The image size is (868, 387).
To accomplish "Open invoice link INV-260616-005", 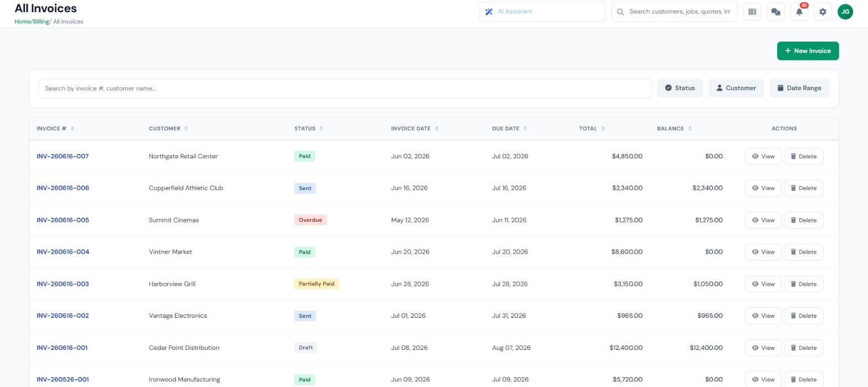I will click(x=63, y=220).
